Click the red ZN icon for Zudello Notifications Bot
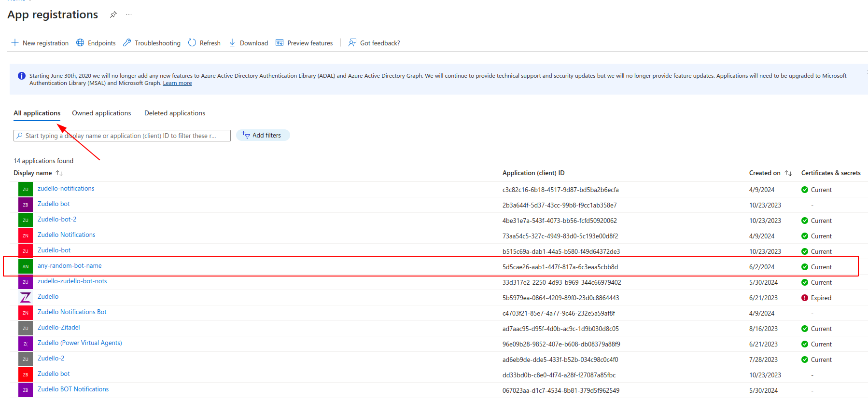868x415 pixels. (x=26, y=313)
